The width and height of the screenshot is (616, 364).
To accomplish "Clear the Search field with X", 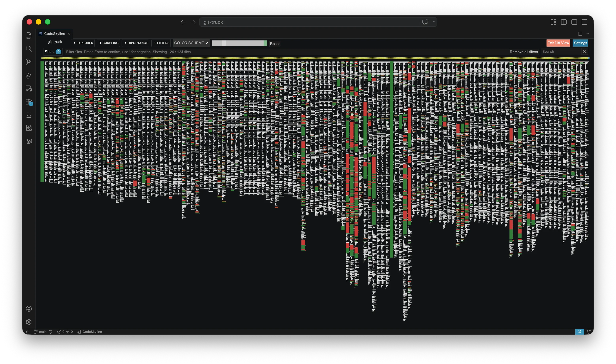I will coord(585,52).
